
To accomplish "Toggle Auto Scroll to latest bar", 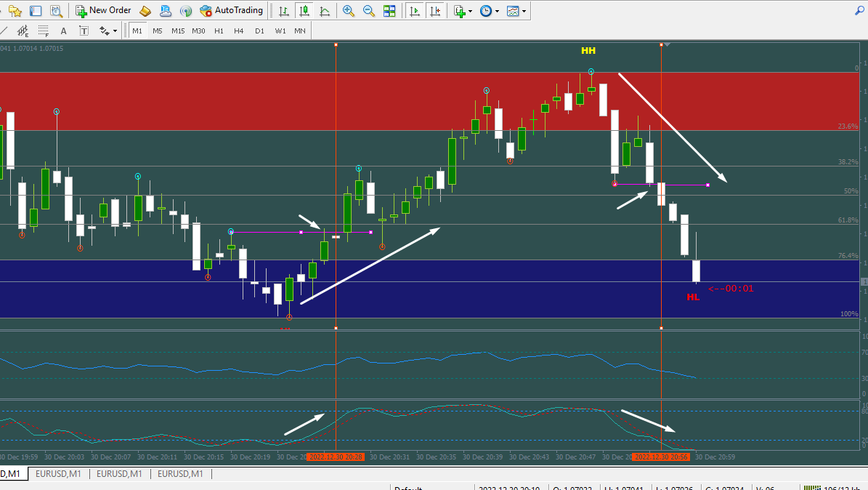I will click(414, 10).
